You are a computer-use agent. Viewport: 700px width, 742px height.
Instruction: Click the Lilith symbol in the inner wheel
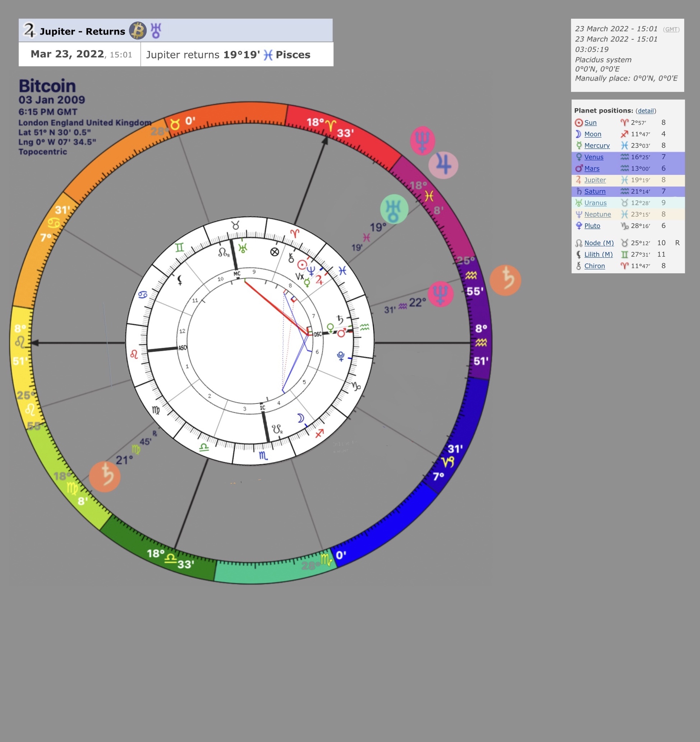[180, 280]
